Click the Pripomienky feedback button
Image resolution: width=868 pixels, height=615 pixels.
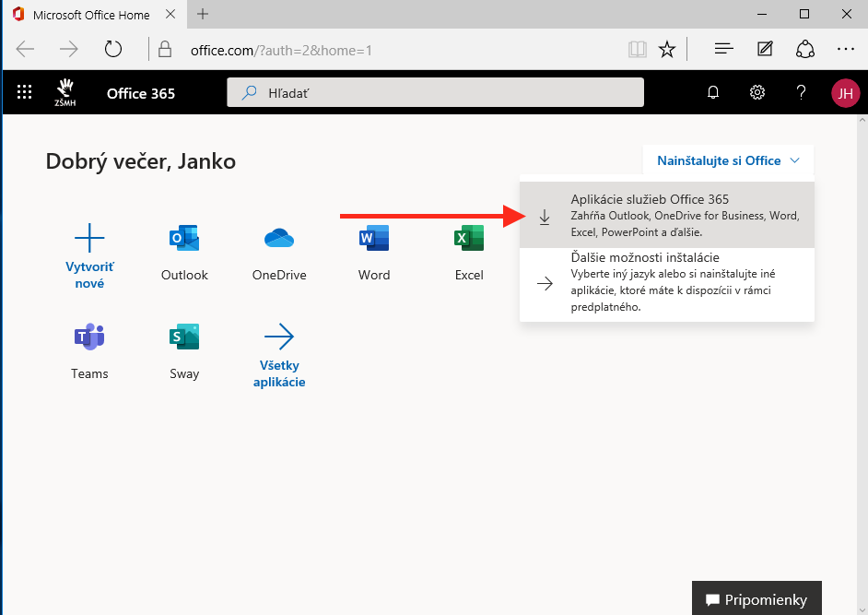pos(756,599)
